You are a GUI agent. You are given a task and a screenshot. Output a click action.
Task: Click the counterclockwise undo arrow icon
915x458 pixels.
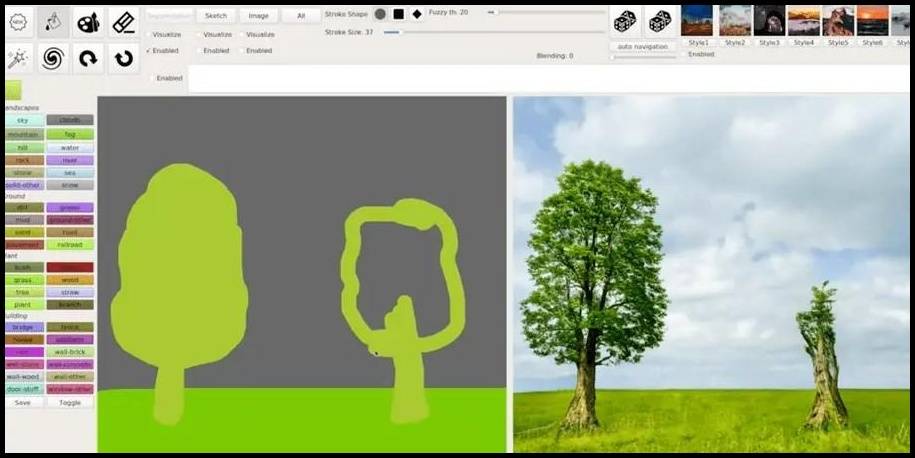point(124,58)
